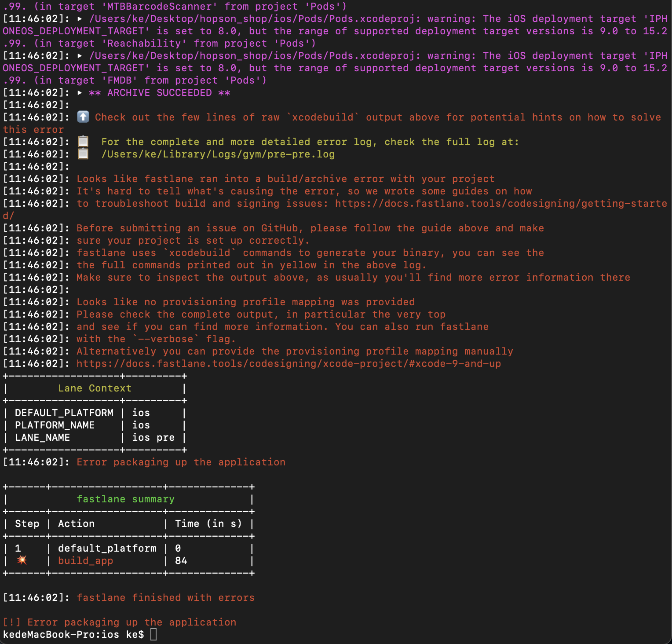Click the LANE_NAME cell
Image resolution: width=672 pixels, height=644 pixels.
tap(43, 437)
